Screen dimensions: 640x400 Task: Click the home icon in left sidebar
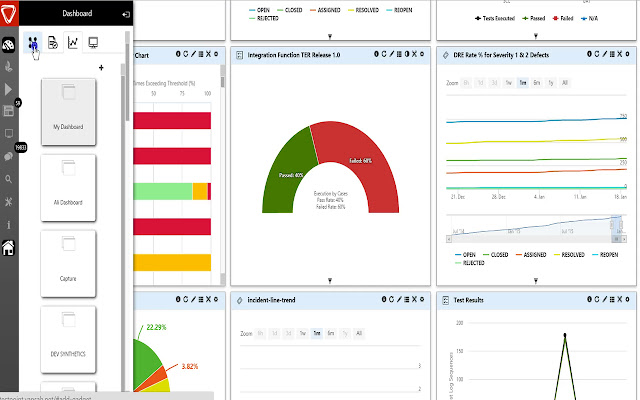point(9,247)
